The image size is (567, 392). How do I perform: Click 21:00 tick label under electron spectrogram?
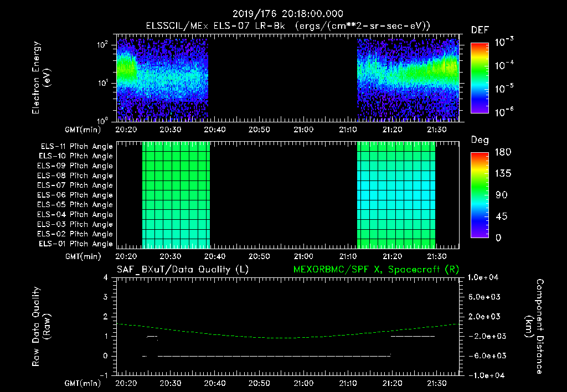303,130
